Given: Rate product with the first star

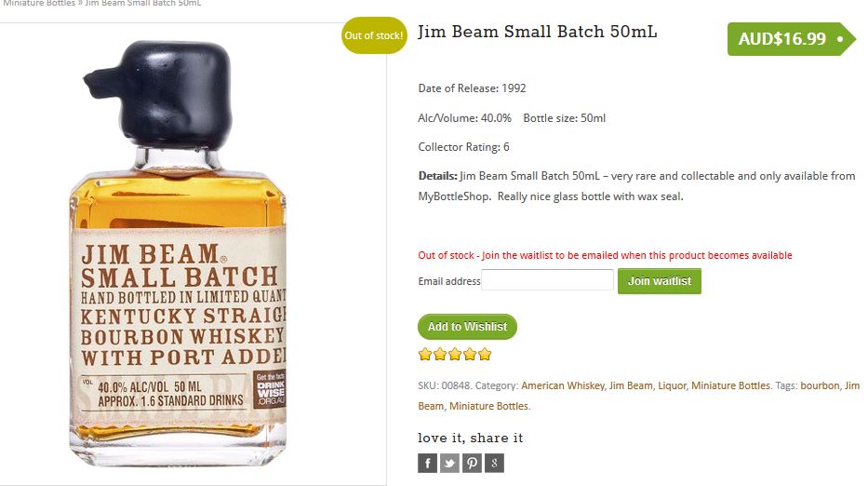Looking at the screenshot, I should 425,354.
